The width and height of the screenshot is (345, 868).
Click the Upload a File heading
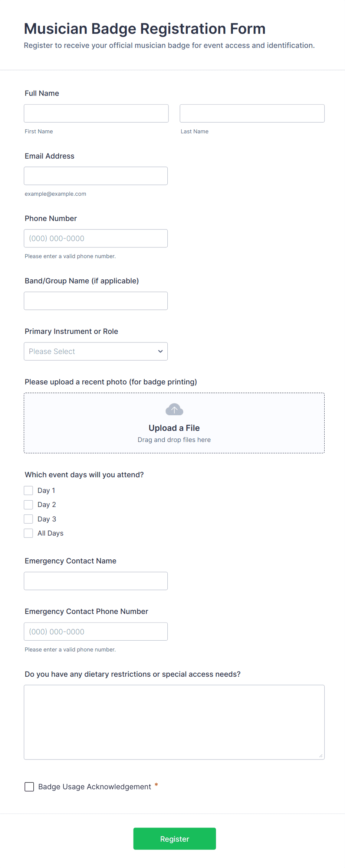[x=174, y=428]
